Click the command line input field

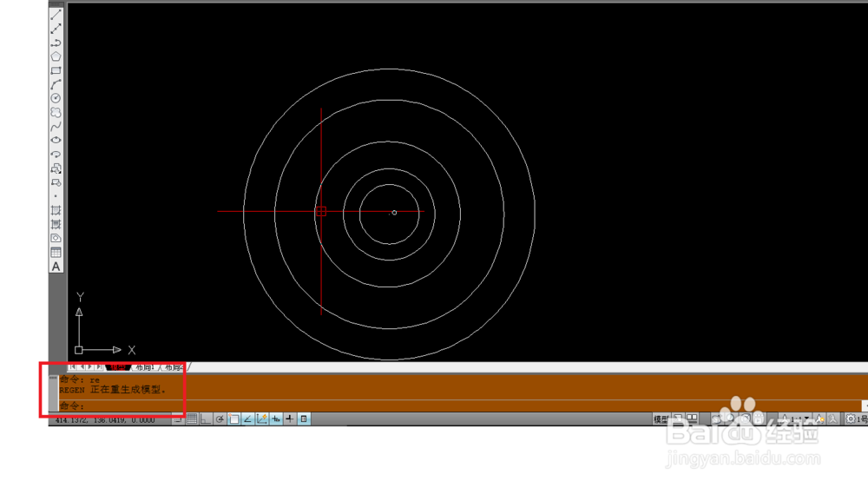coord(459,406)
